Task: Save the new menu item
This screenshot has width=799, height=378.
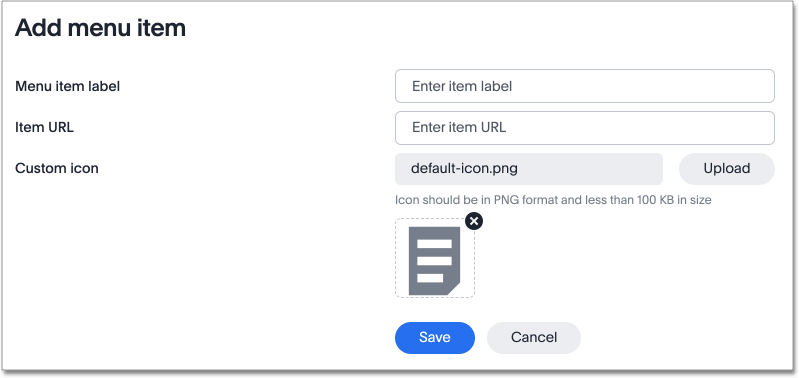Action: [x=435, y=338]
